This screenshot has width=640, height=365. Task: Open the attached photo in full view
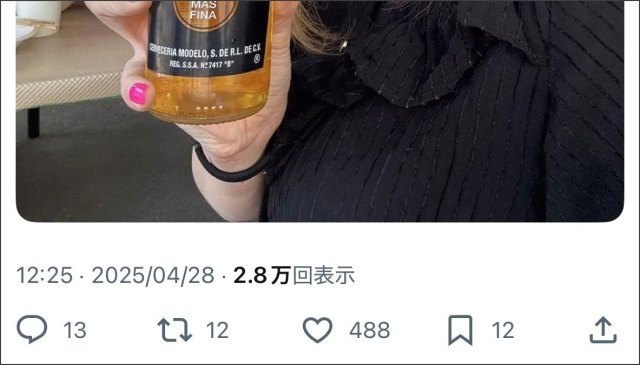pyautogui.click(x=320, y=111)
